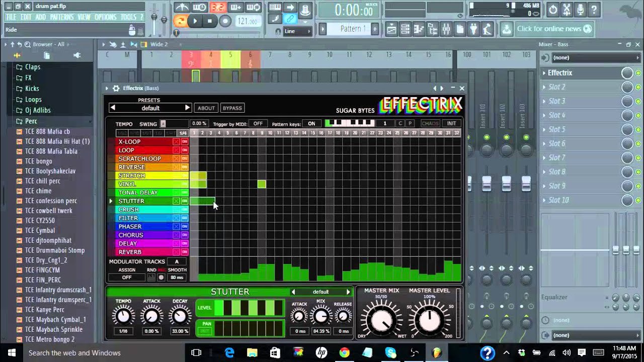Click the loop recording icon in toolbar
The width and height of the screenshot is (644, 362).
click(254, 8)
